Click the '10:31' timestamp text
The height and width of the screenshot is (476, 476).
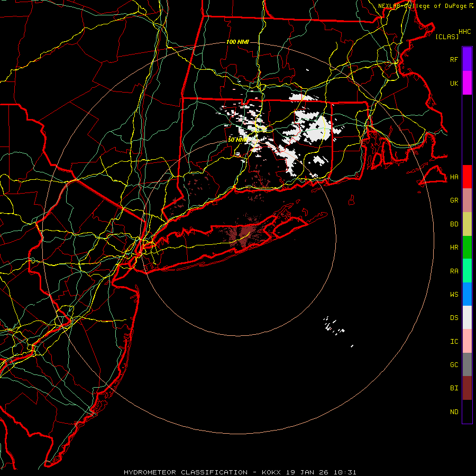pyautogui.click(x=345, y=472)
